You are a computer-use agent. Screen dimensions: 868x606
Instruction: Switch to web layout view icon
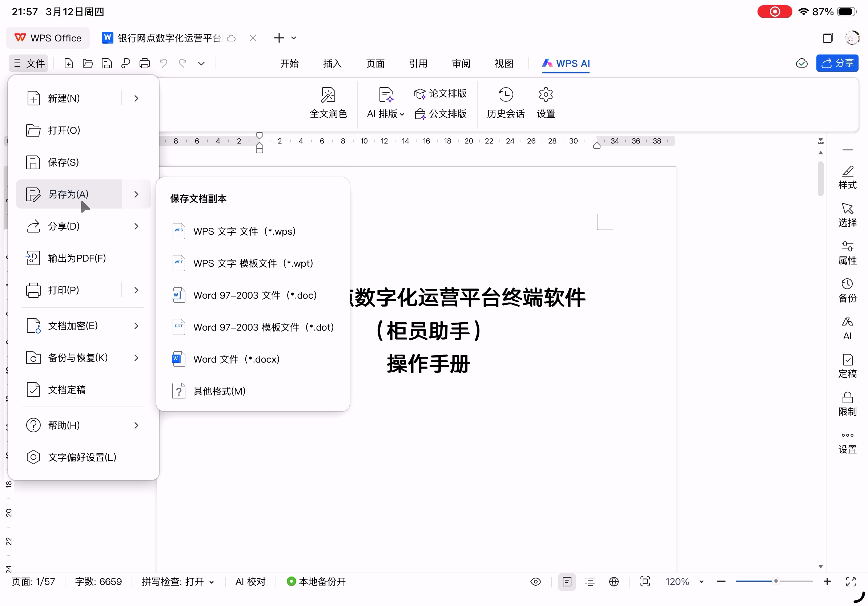(614, 581)
